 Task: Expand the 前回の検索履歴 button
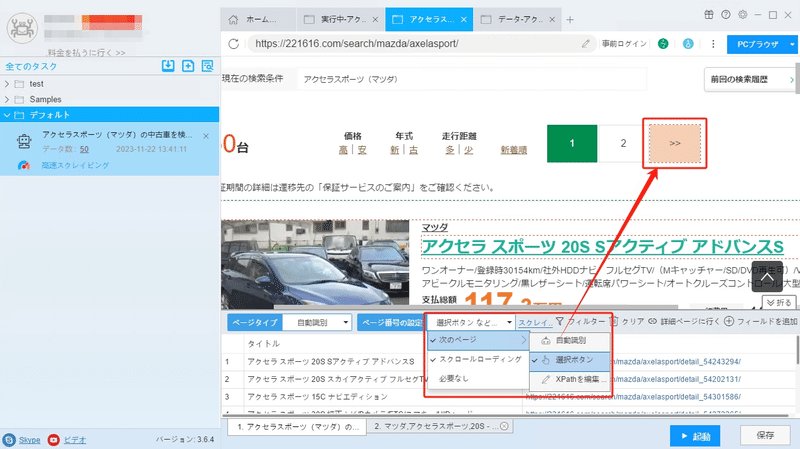pyautogui.click(x=749, y=80)
